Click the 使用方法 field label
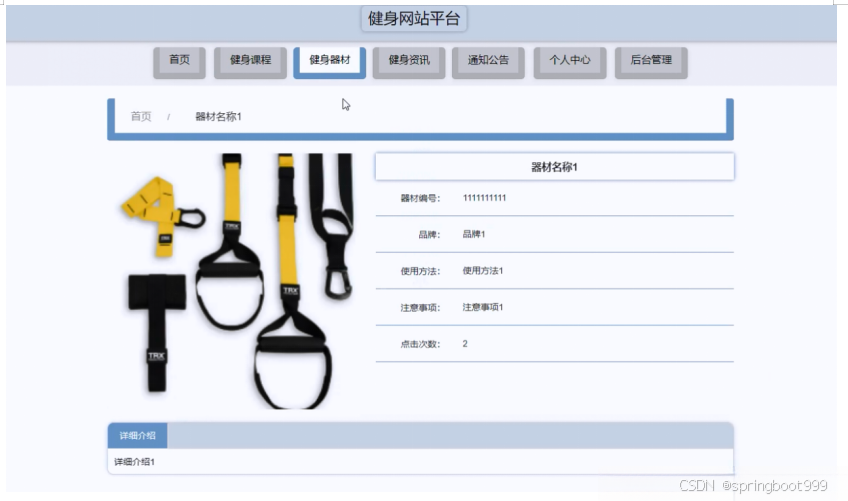Image resolution: width=848 pixels, height=501 pixels. point(420,271)
